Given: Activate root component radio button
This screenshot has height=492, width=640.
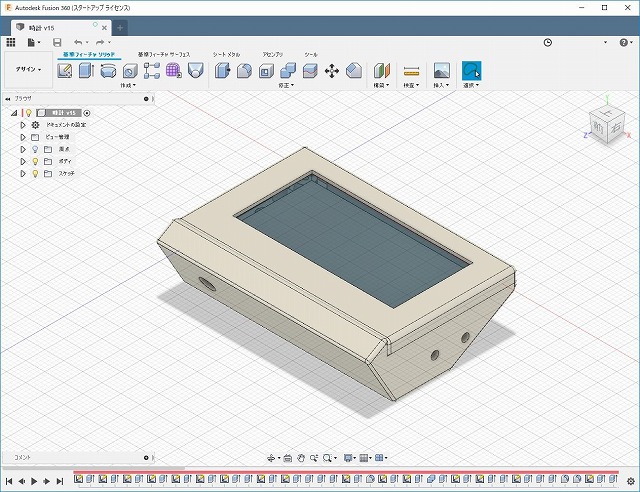Looking at the screenshot, I should click(x=87, y=113).
